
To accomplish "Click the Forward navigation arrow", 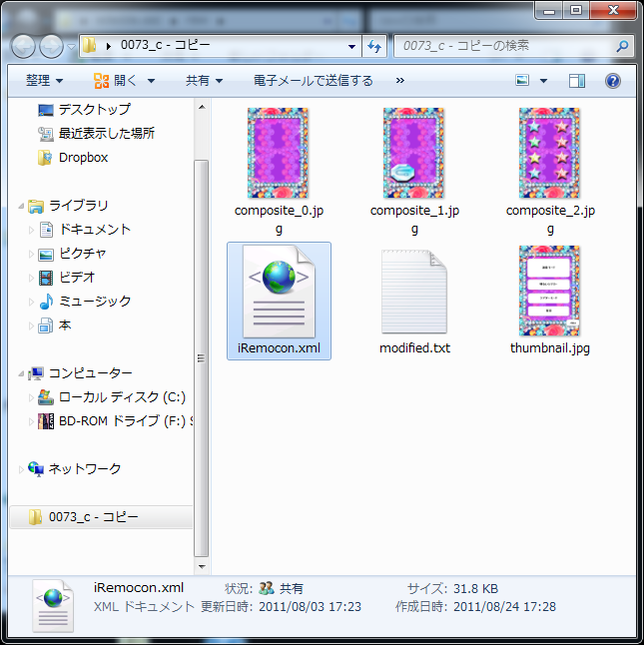I will 51,46.
